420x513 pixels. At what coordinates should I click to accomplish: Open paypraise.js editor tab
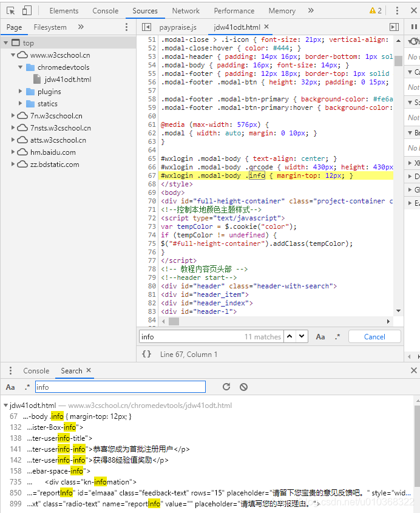[x=178, y=27]
